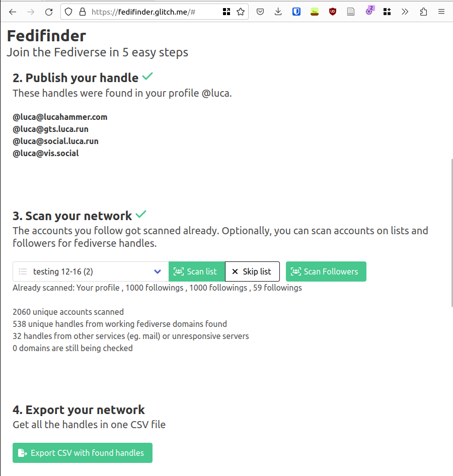The width and height of the screenshot is (453, 476).
Task: Open the browser downloads panel
Action: [278, 12]
